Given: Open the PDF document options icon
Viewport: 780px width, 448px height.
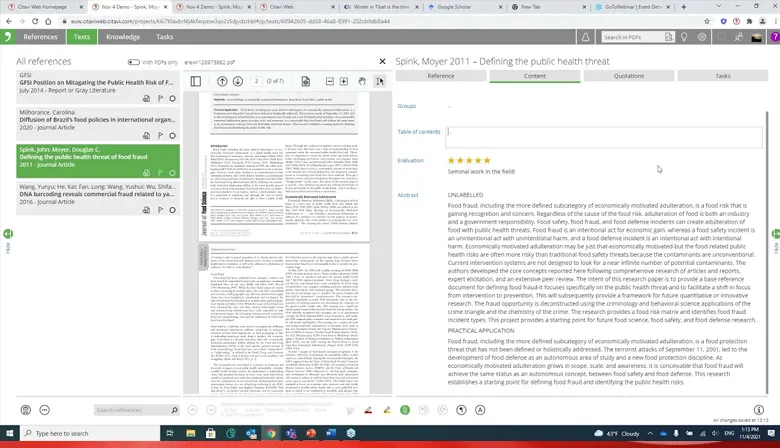Looking at the screenshot, I should (x=305, y=81).
